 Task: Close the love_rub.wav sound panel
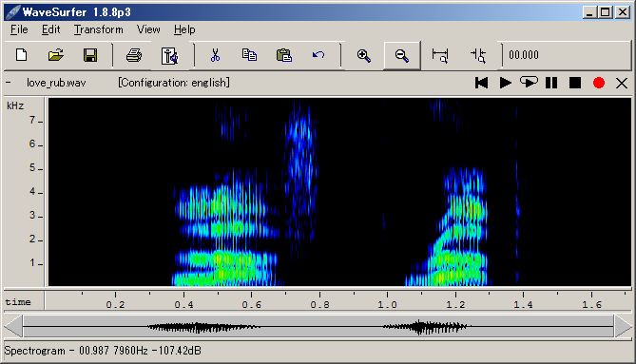point(622,84)
